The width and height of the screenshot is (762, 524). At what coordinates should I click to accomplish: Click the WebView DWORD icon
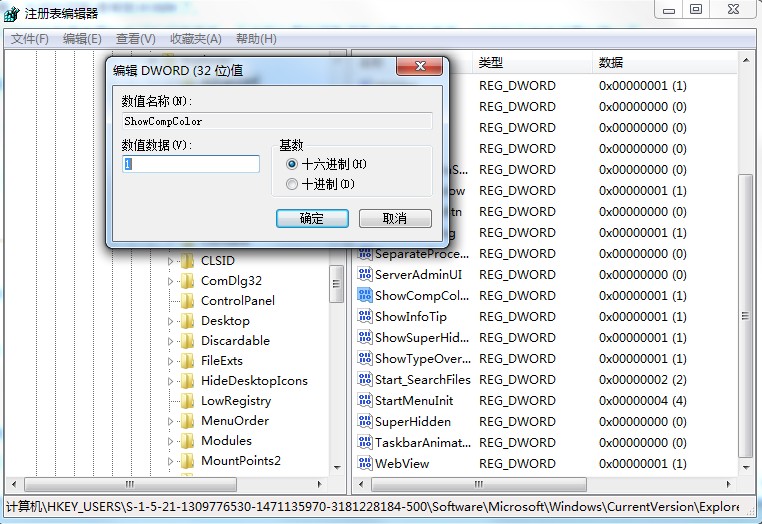pos(364,463)
